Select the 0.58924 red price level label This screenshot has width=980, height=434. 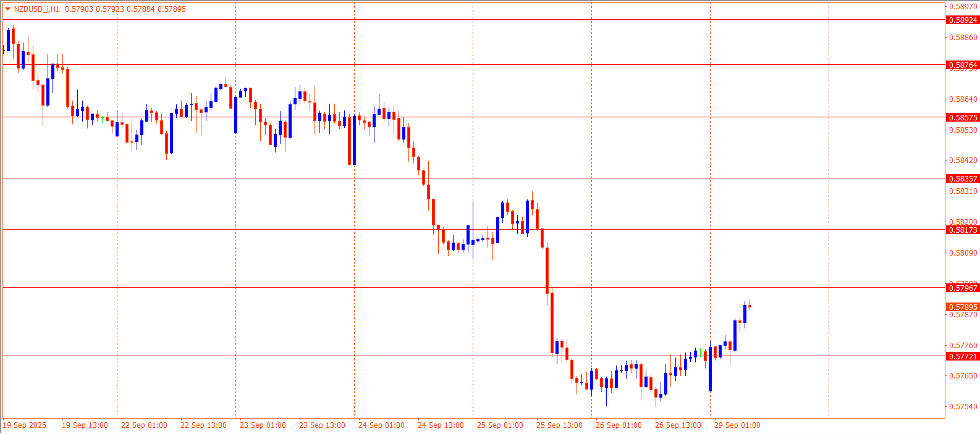coord(963,20)
